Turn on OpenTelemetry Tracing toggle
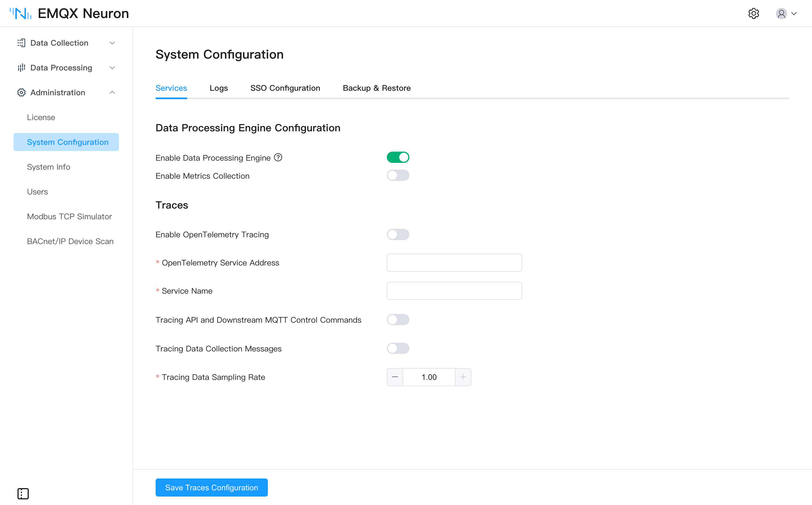Viewport: 812px width, 505px height. (398, 234)
